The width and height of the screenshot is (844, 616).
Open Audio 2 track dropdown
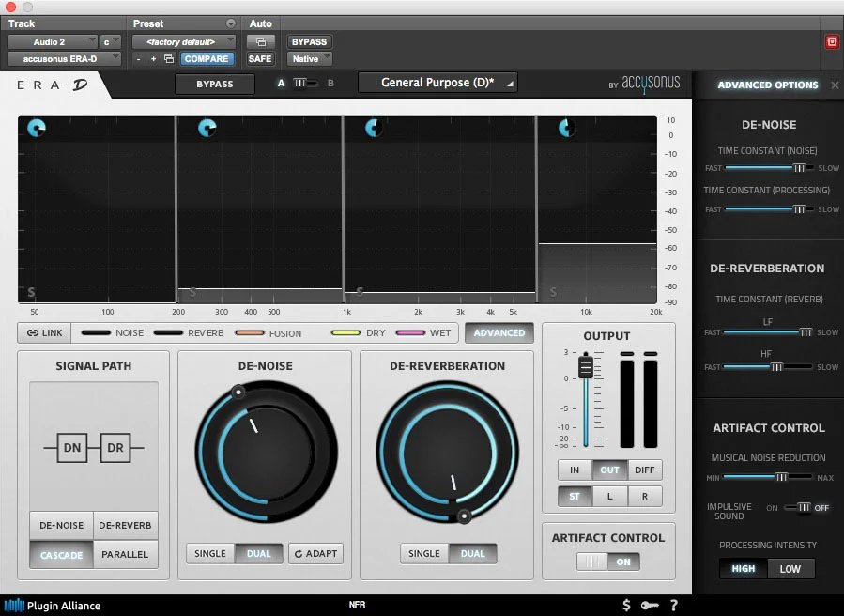(53, 41)
